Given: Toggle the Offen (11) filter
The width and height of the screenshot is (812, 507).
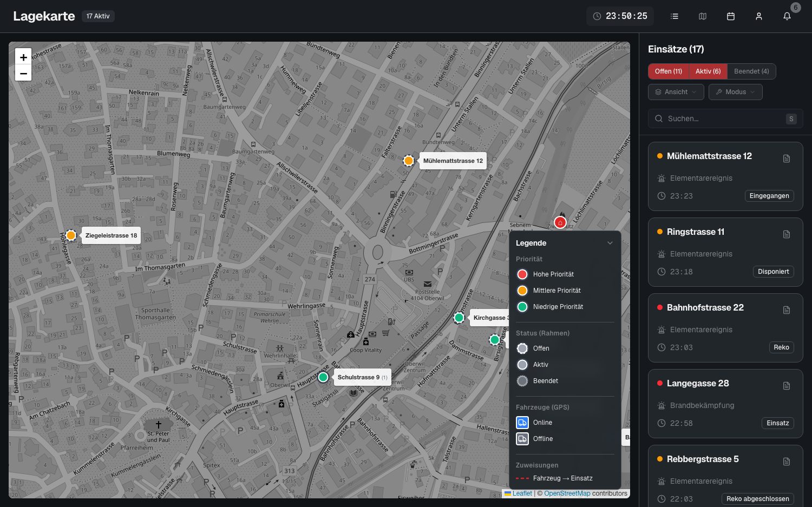Looking at the screenshot, I should pyautogui.click(x=669, y=71).
